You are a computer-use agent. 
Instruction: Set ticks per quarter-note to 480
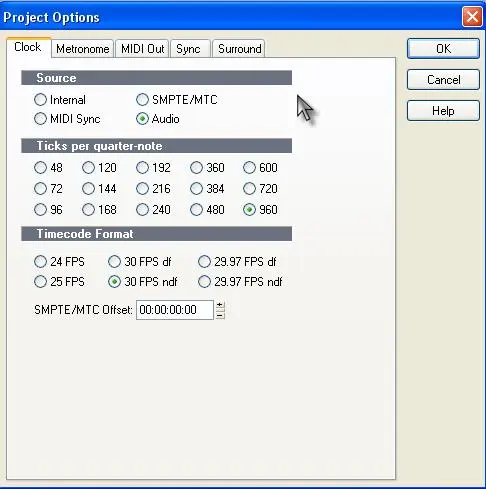click(196, 210)
